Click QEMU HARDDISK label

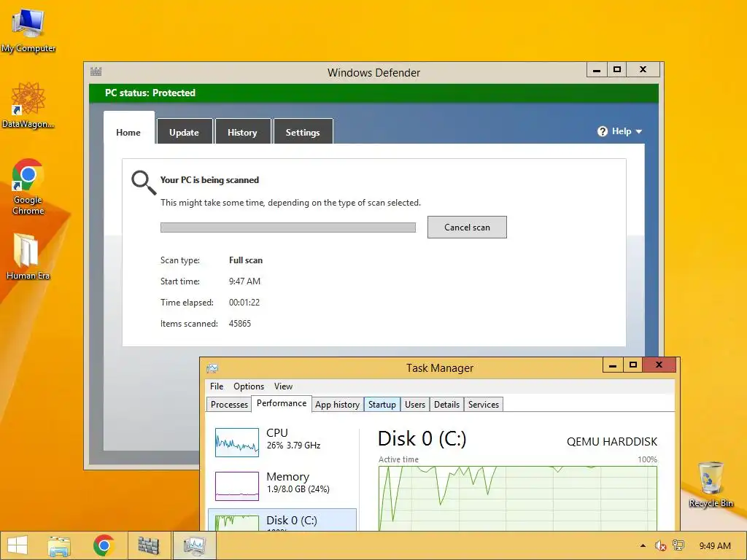pyautogui.click(x=612, y=442)
